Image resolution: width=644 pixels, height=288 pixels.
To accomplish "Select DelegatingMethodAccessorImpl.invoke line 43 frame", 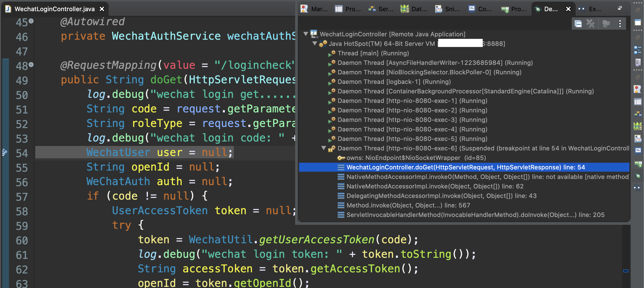I will [464, 196].
